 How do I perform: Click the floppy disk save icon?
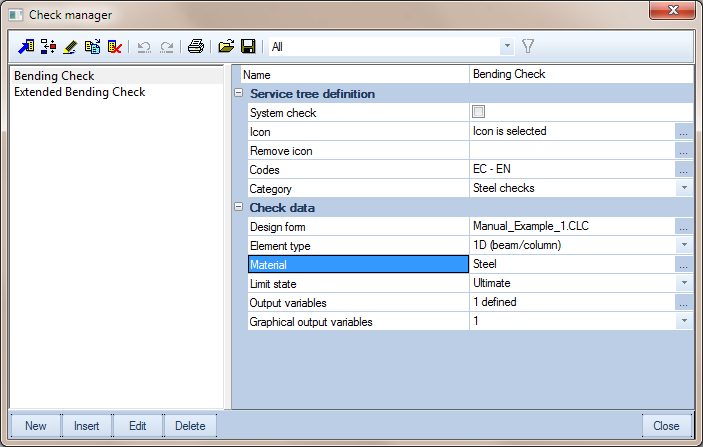[248, 46]
